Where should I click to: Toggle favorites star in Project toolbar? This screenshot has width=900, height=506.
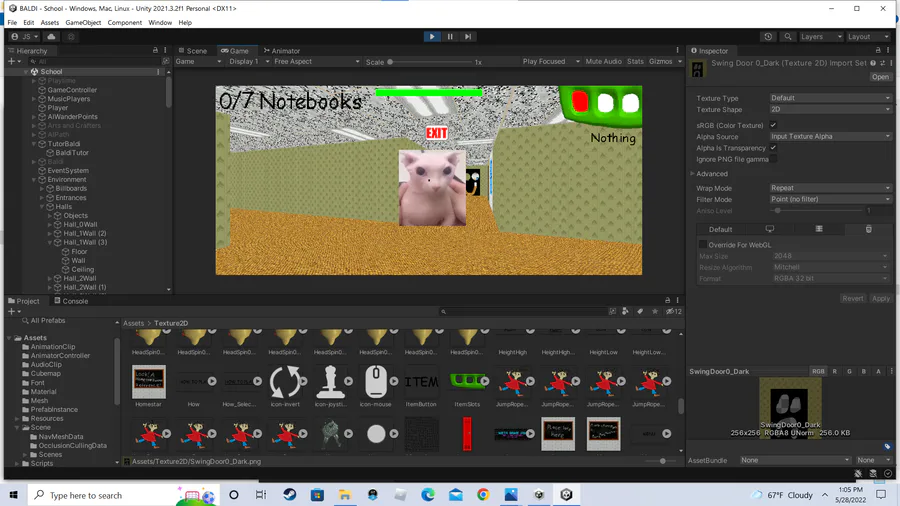tap(655, 312)
